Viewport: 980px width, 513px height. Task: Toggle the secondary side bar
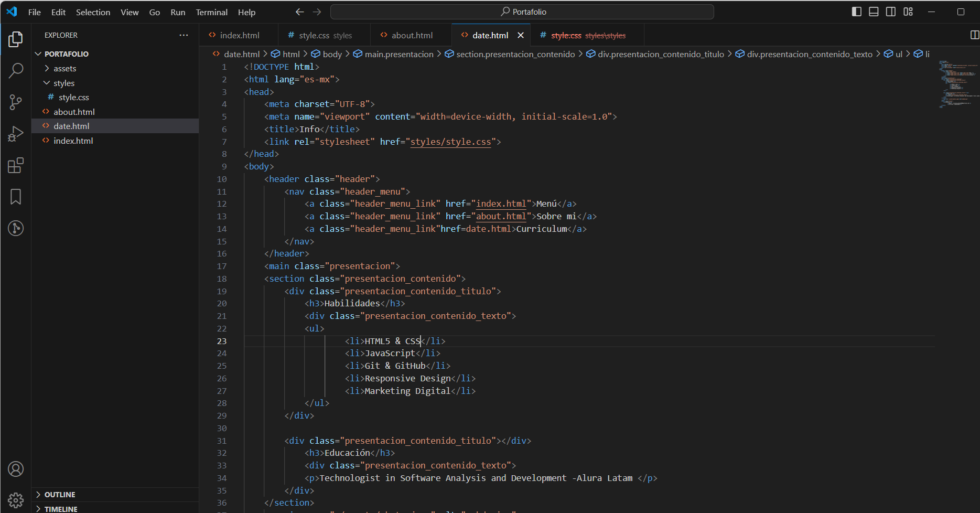[891, 12]
